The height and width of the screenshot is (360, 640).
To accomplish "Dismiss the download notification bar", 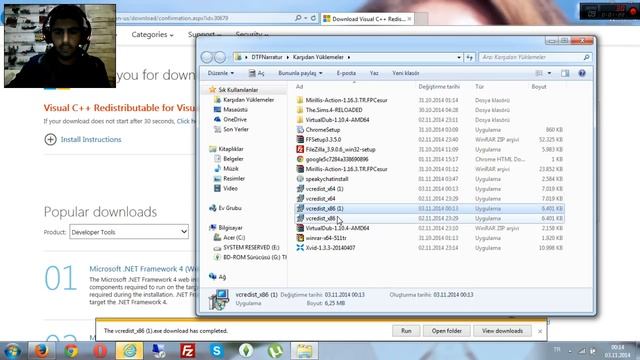I will pos(540,331).
